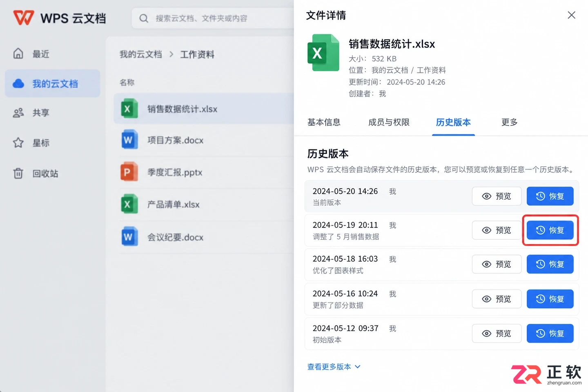This screenshot has height=392, width=588.
Task: Click the 名称 column header
Action: point(127,82)
